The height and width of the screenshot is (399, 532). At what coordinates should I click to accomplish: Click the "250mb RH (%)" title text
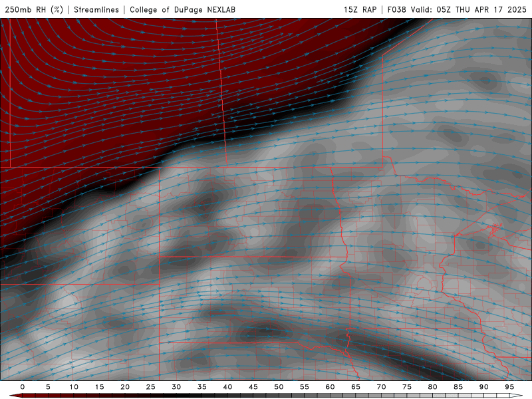click(x=34, y=9)
